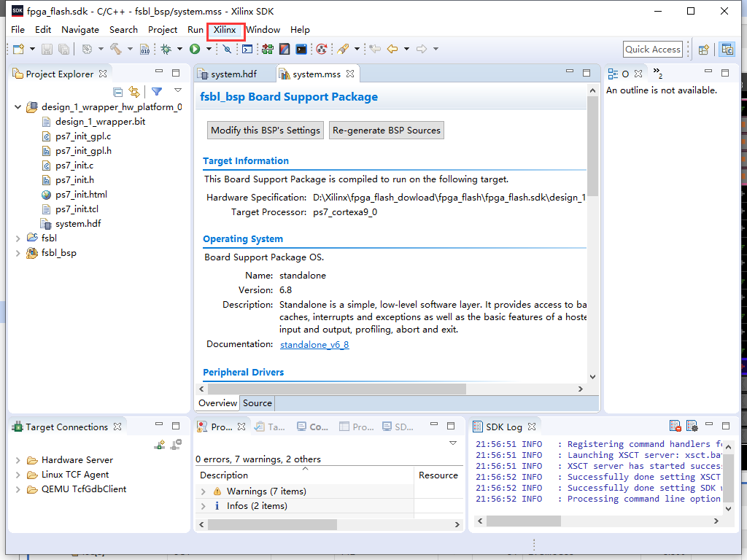Switch to the Tasks view tab
The image size is (747, 560).
coord(270,427)
